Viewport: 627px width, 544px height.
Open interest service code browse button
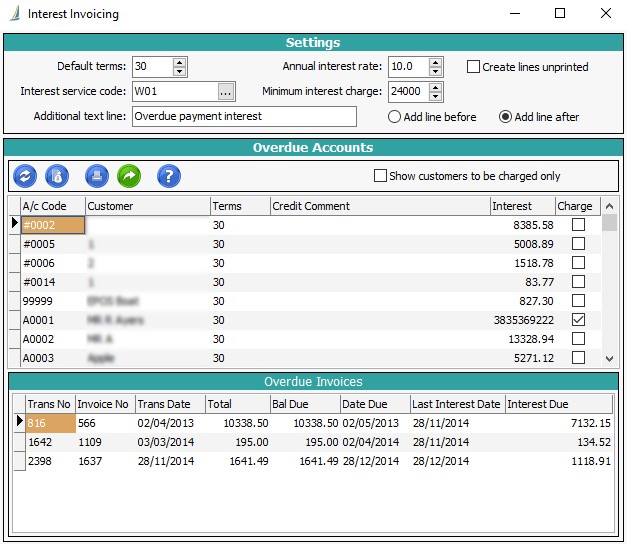coord(226,92)
